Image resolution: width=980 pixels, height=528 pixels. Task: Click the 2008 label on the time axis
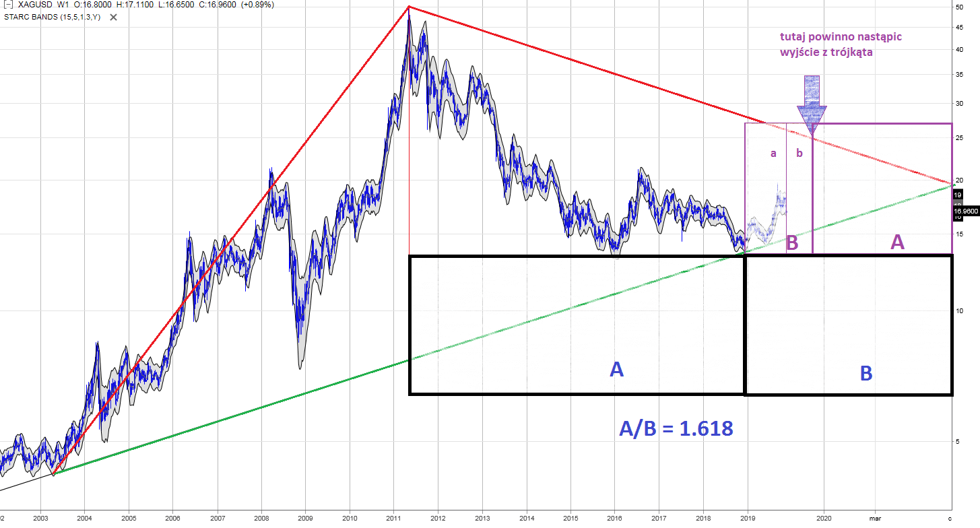[x=261, y=519]
